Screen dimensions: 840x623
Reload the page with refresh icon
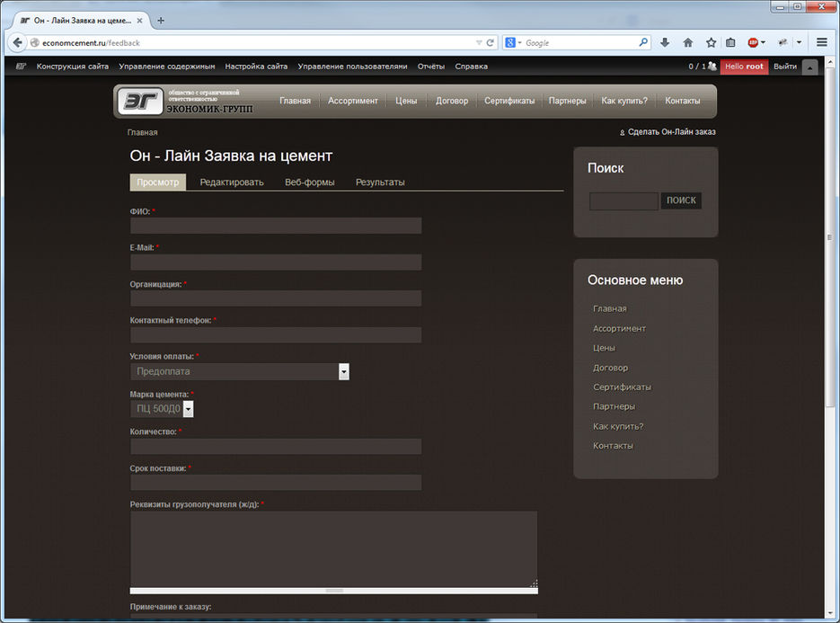coord(490,42)
